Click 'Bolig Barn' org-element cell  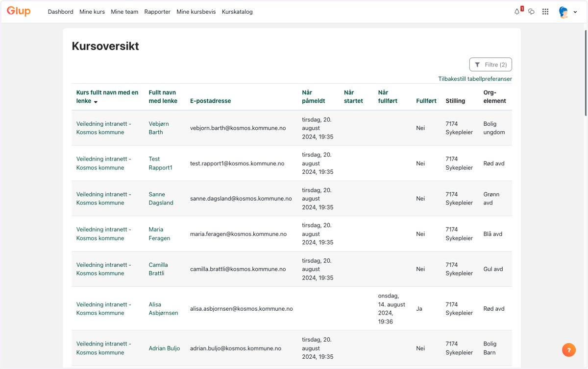(x=490, y=348)
